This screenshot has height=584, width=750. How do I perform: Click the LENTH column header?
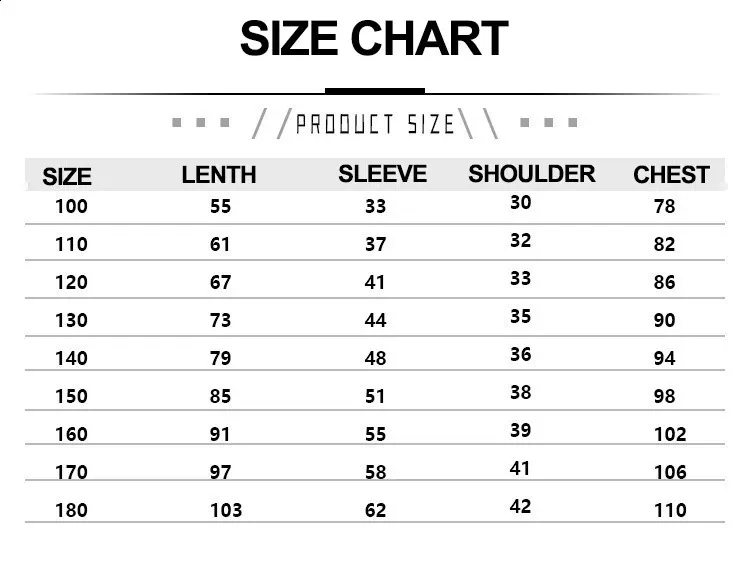click(x=219, y=175)
